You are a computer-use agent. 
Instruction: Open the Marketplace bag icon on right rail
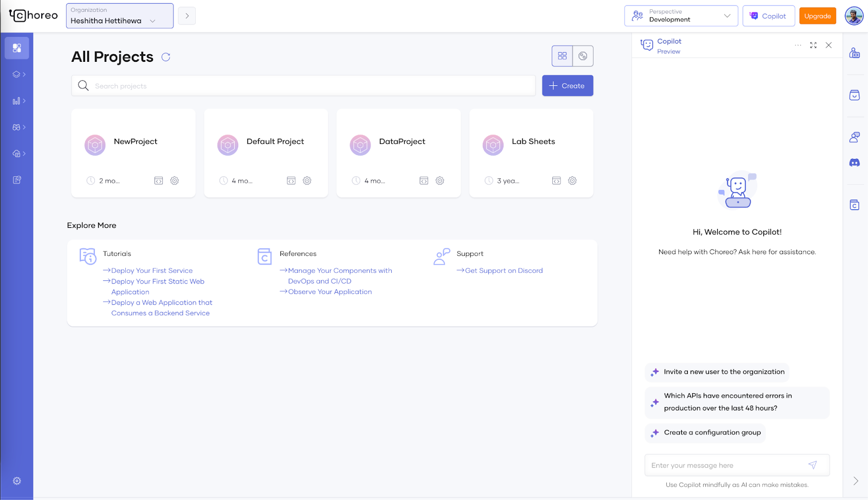pyautogui.click(x=854, y=95)
